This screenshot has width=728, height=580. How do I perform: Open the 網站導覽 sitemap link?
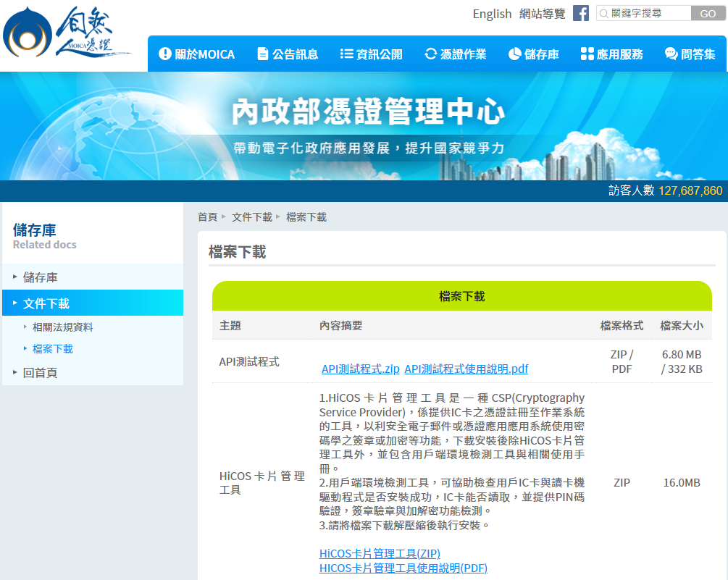pos(542,14)
